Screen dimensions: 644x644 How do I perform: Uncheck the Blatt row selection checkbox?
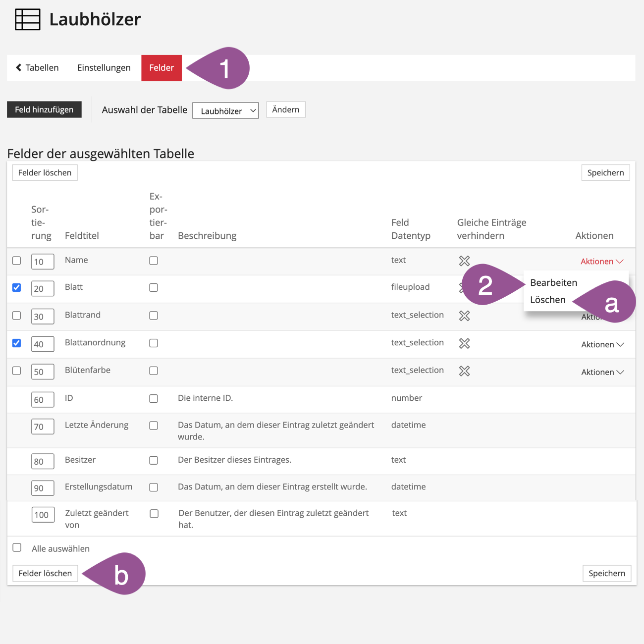(x=17, y=288)
